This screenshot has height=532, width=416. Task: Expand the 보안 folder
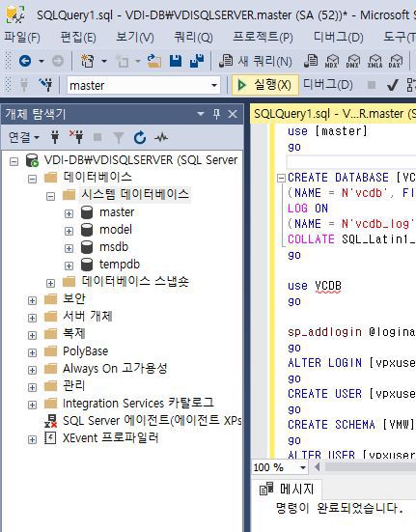[32, 300]
